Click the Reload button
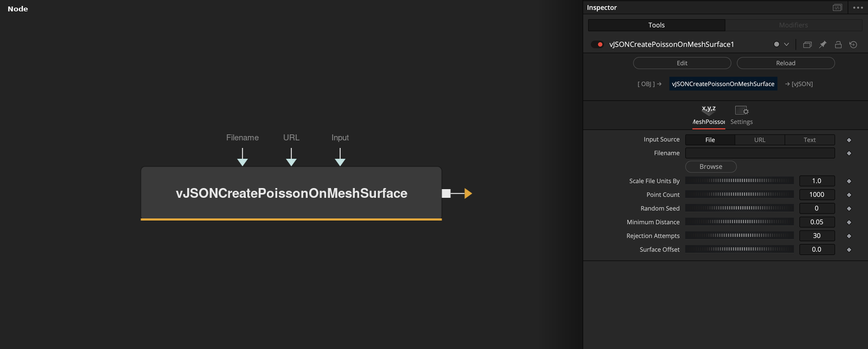Screen dimensions: 868x349 tap(786, 63)
